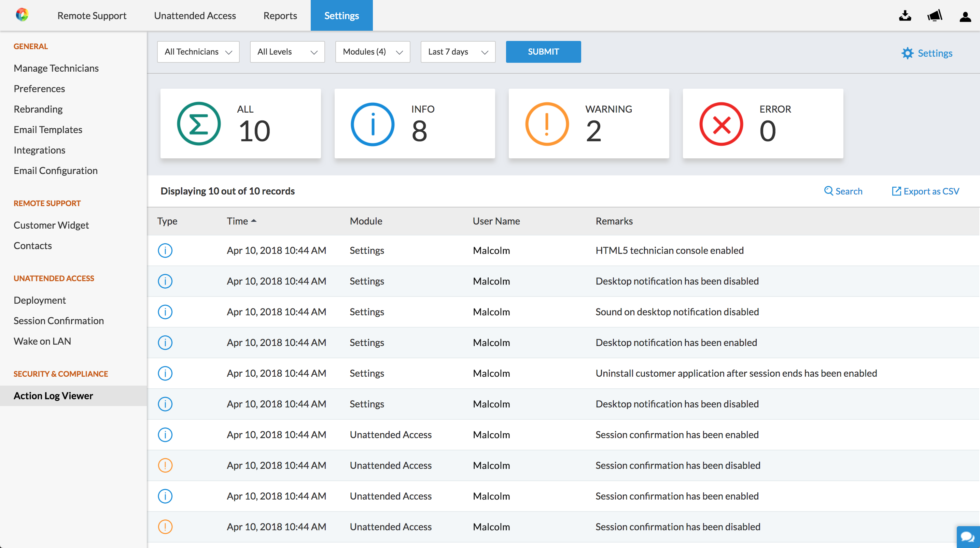Viewport: 980px width, 548px height.
Task: Click the download icon in top bar
Action: point(905,16)
